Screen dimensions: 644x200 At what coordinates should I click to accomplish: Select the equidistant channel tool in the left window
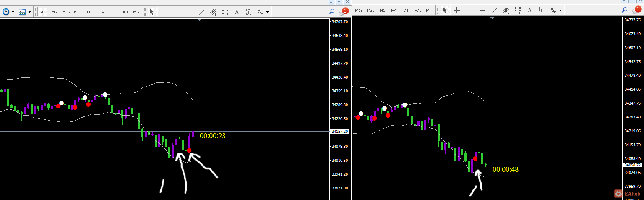click(214, 12)
